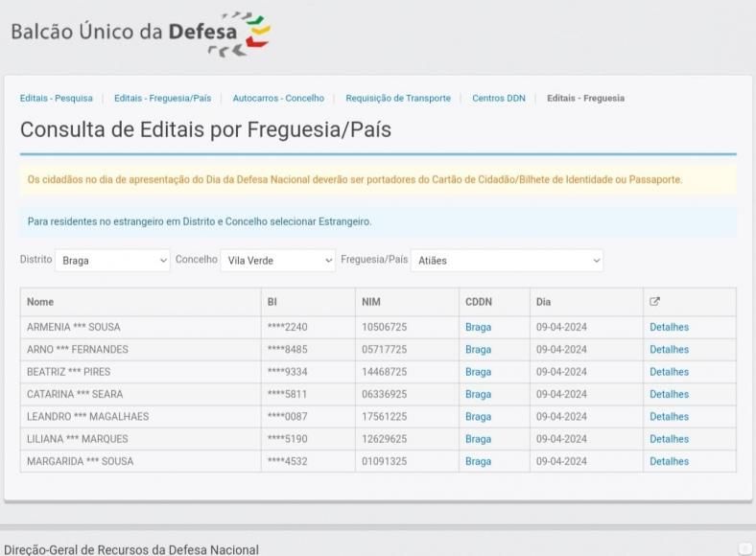Switch to Editais - Freguesia/País tab
756x556 pixels.
(x=162, y=98)
